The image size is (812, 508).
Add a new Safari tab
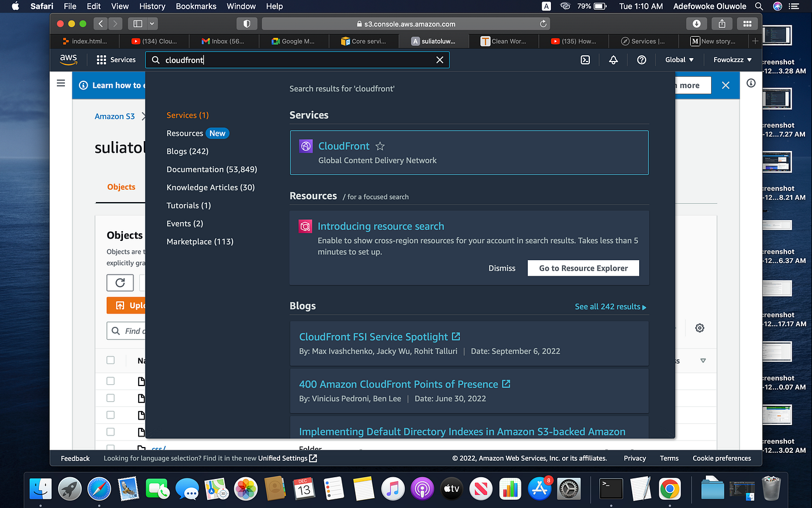click(x=755, y=41)
